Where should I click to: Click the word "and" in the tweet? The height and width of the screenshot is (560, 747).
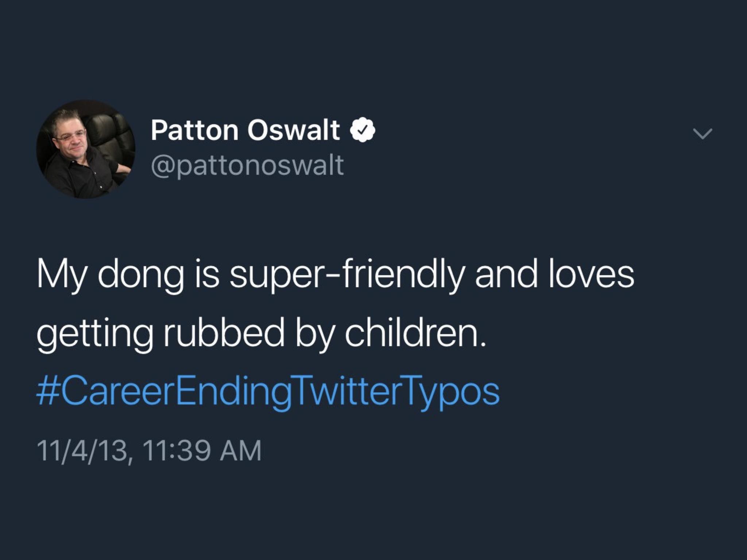pyautogui.click(x=506, y=275)
